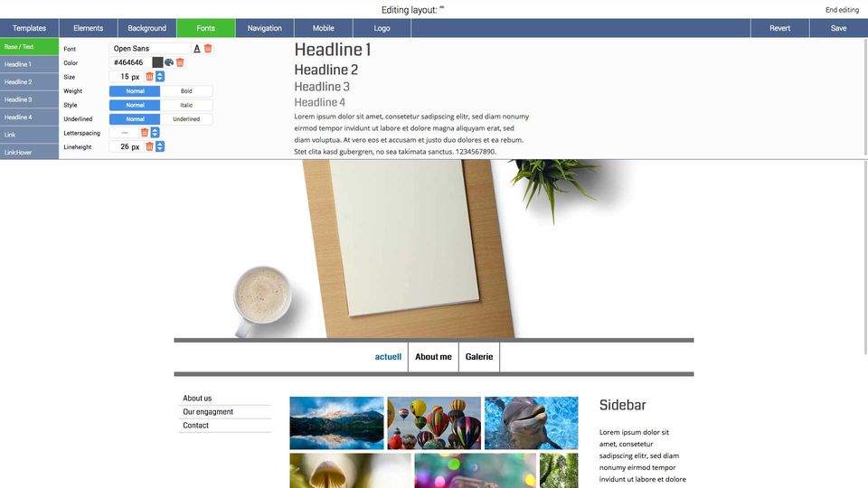Click the Size up/down stepper

click(160, 77)
